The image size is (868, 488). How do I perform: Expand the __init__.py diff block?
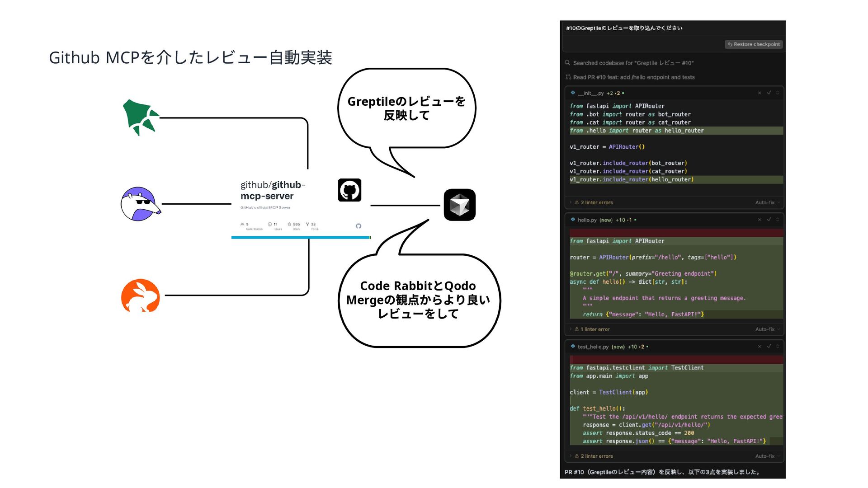tap(778, 93)
